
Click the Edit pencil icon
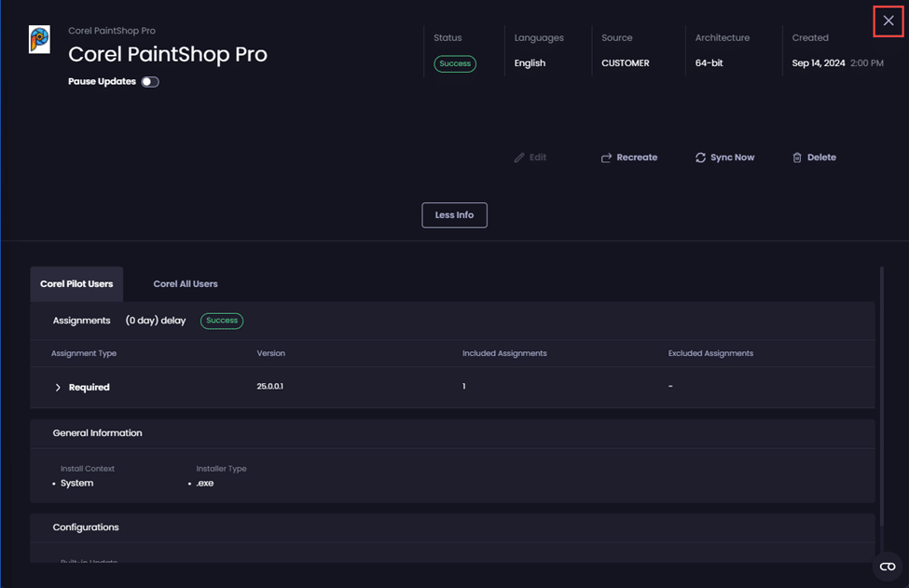(x=519, y=158)
